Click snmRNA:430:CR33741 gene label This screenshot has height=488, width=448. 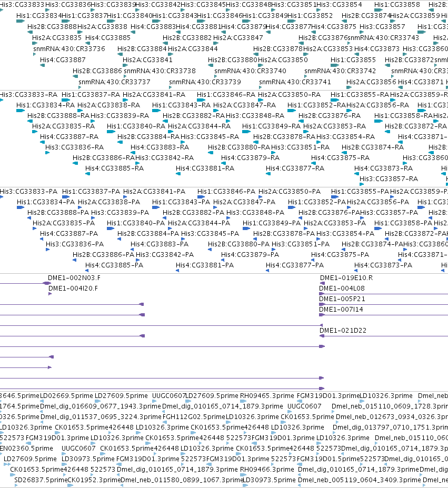[x=295, y=82]
